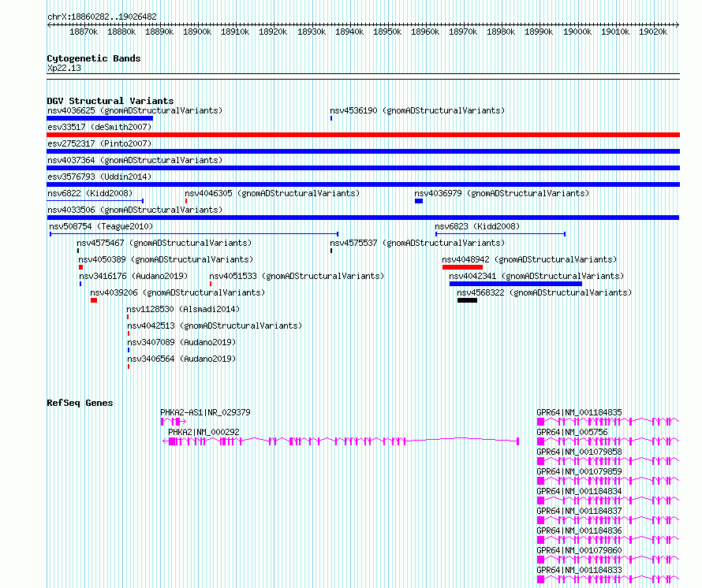Screen dimensions: 702x588
Task: Open the nsv4568322 variant label
Action: tap(544, 292)
